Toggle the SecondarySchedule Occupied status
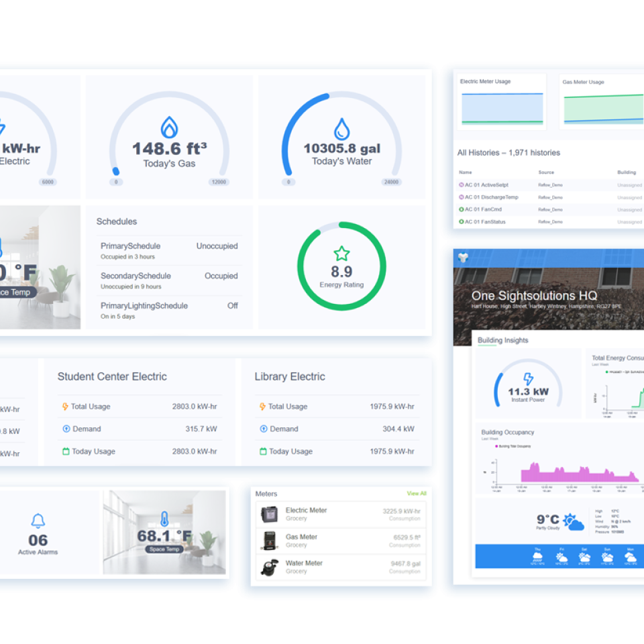This screenshot has height=644, width=644. pyautogui.click(x=221, y=276)
